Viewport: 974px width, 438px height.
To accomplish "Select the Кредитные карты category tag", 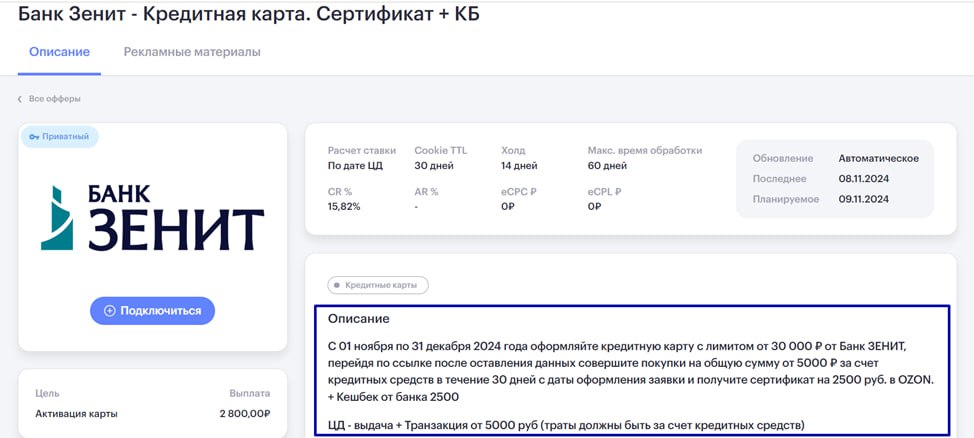I will point(378,285).
